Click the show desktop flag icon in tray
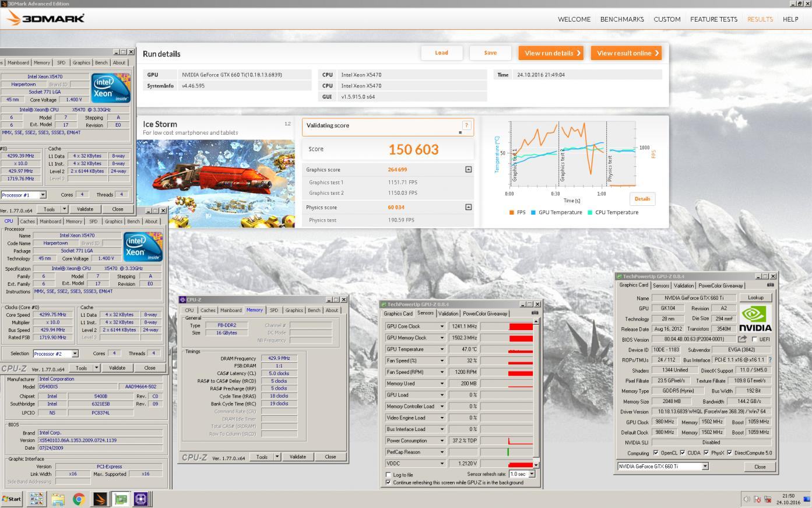This screenshot has height=508, width=812. pos(807,499)
